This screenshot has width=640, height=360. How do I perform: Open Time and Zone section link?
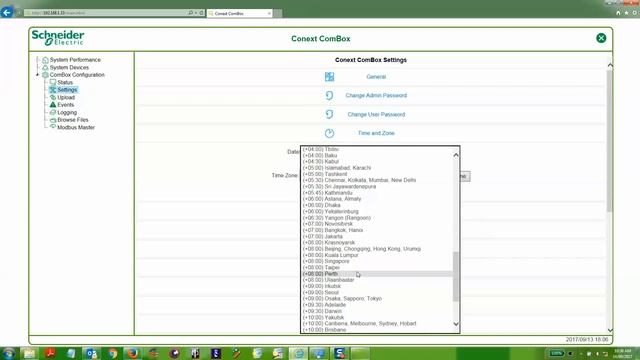[x=376, y=133]
